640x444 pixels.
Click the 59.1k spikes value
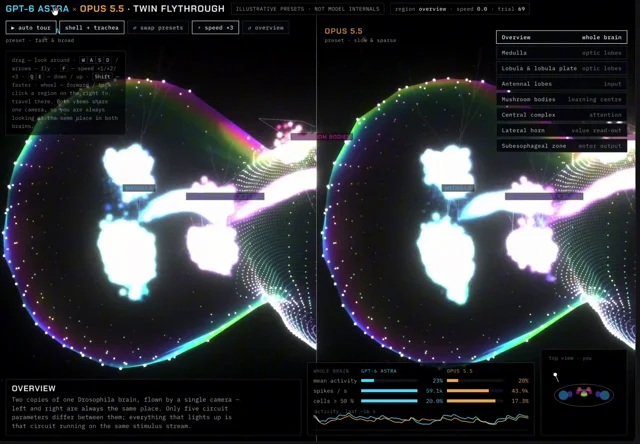tap(434, 391)
